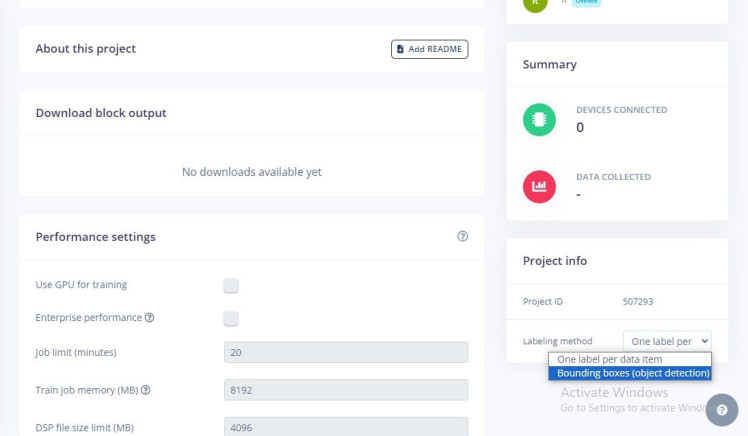This screenshot has width=748, height=436.
Task: Click the Project ID number 507293
Action: pyautogui.click(x=640, y=300)
